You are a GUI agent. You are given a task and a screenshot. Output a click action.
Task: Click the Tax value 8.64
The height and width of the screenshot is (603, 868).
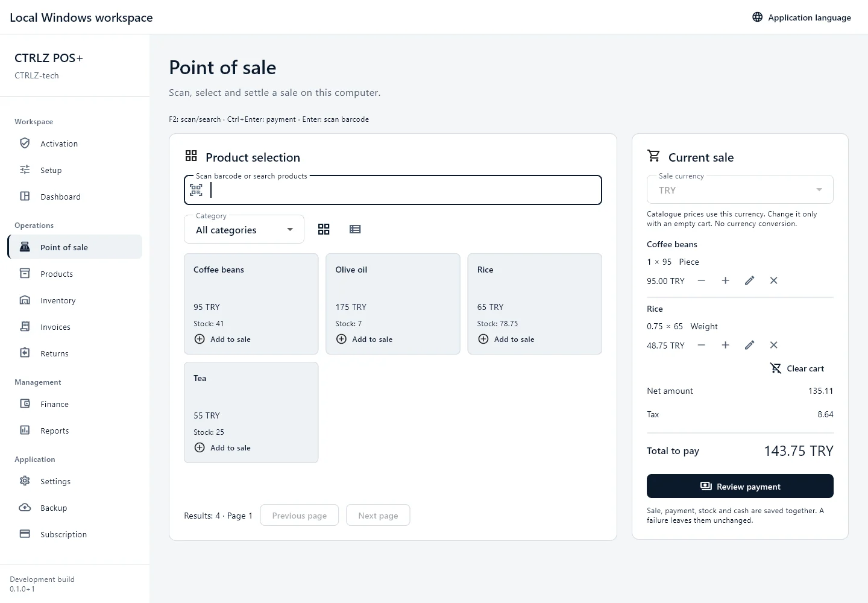(825, 414)
